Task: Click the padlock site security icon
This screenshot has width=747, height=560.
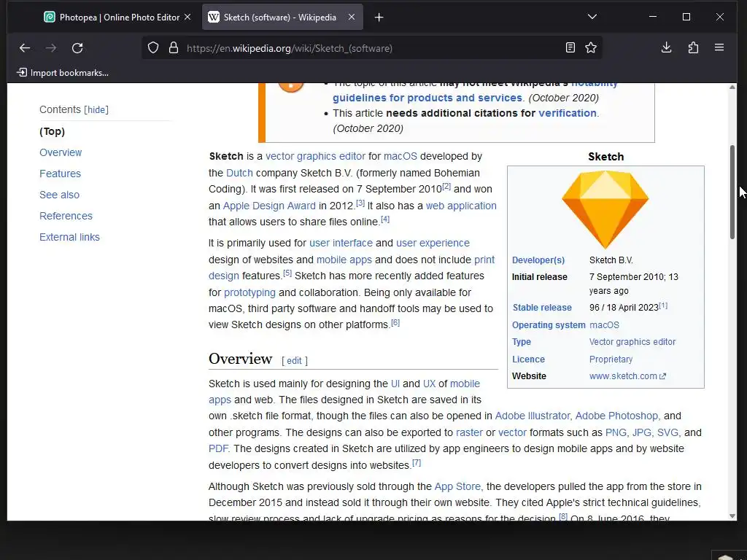Action: 174,47
